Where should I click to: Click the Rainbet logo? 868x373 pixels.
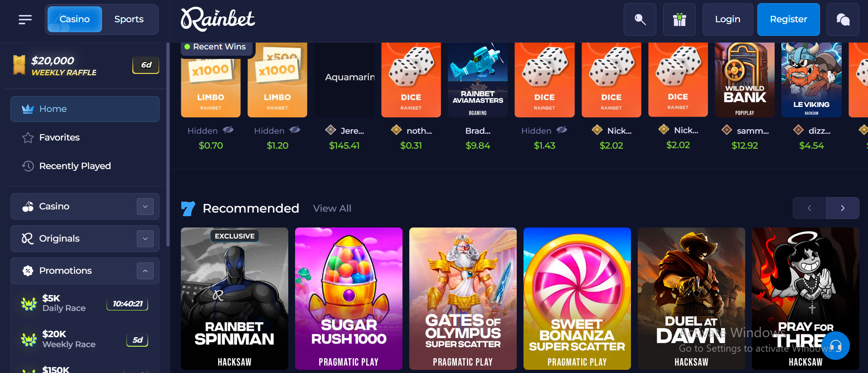pos(218,19)
